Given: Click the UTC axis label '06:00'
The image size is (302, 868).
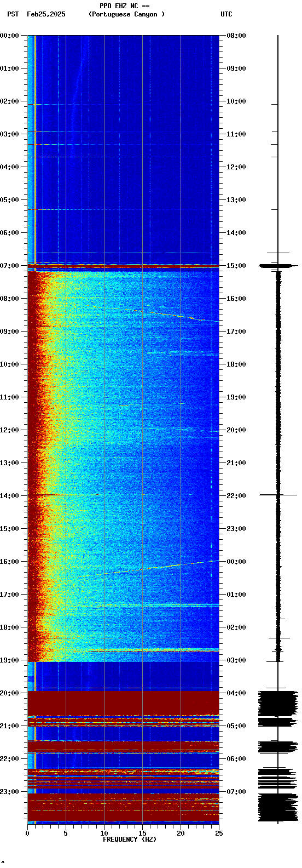Looking at the screenshot, I should coord(236,759).
